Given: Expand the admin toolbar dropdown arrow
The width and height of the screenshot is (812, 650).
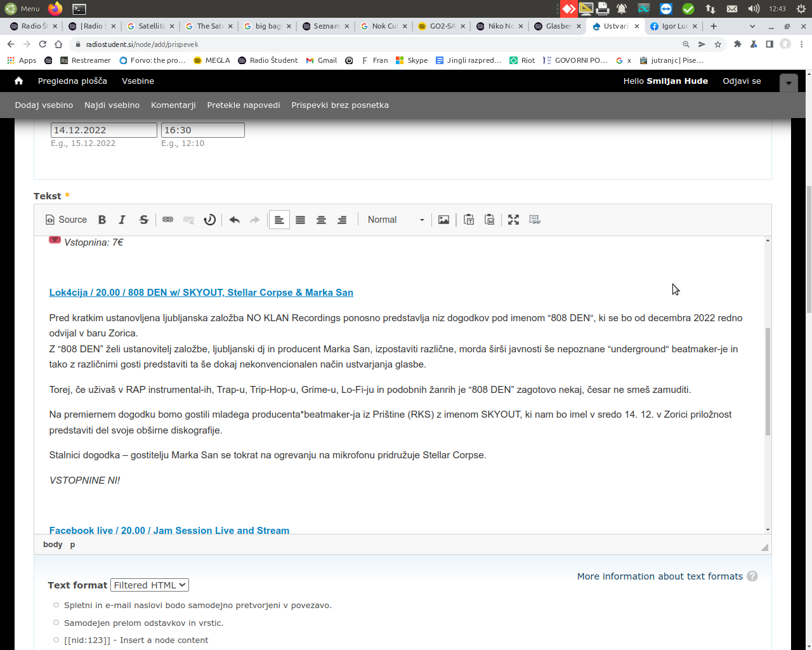Looking at the screenshot, I should point(789,83).
